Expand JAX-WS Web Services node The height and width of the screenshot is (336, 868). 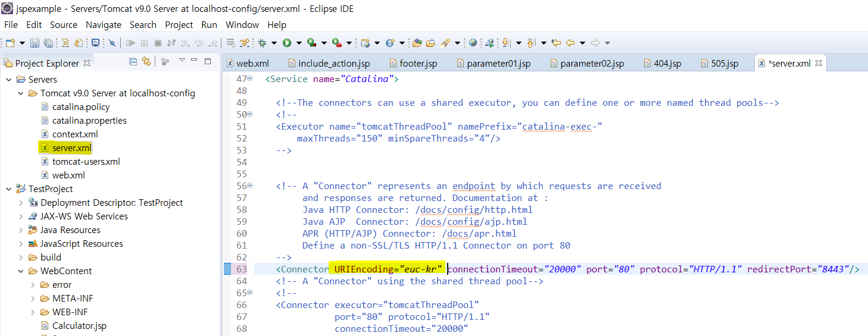(20, 216)
